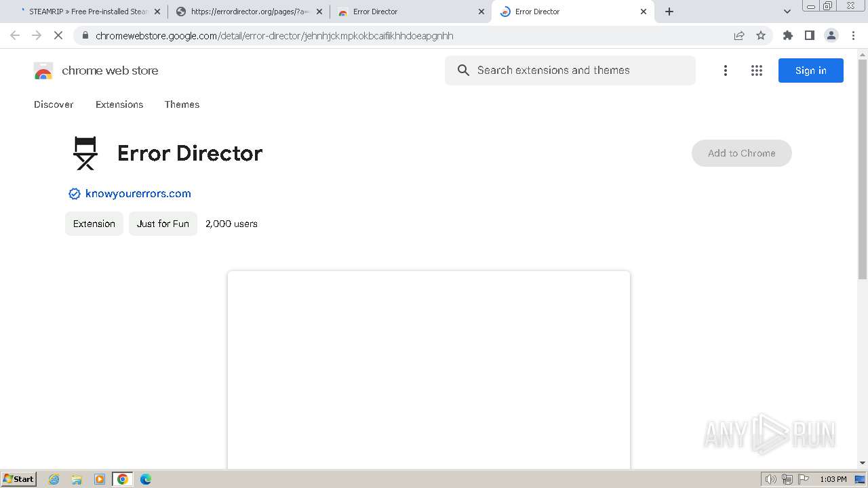868x488 pixels.
Task: Click the Just for Fun chip
Action: pyautogui.click(x=163, y=224)
